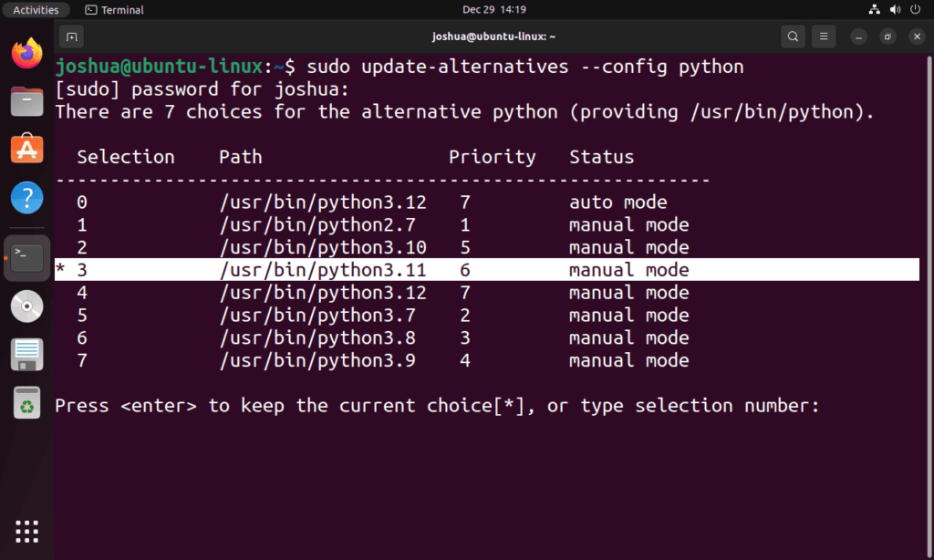Click the power icon in system tray
The height and width of the screenshot is (560, 934).
(x=915, y=9)
